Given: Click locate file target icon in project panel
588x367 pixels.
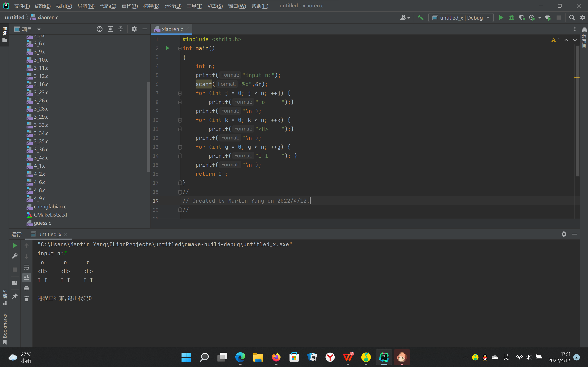Looking at the screenshot, I should [99, 29].
